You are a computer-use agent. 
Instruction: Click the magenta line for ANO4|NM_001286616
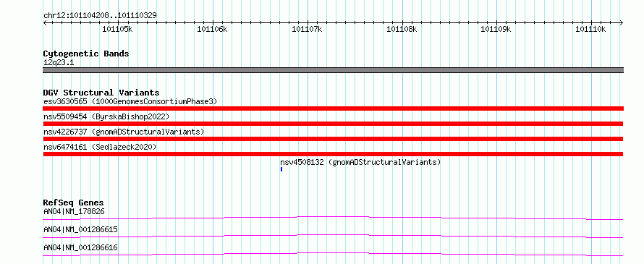coord(334,254)
